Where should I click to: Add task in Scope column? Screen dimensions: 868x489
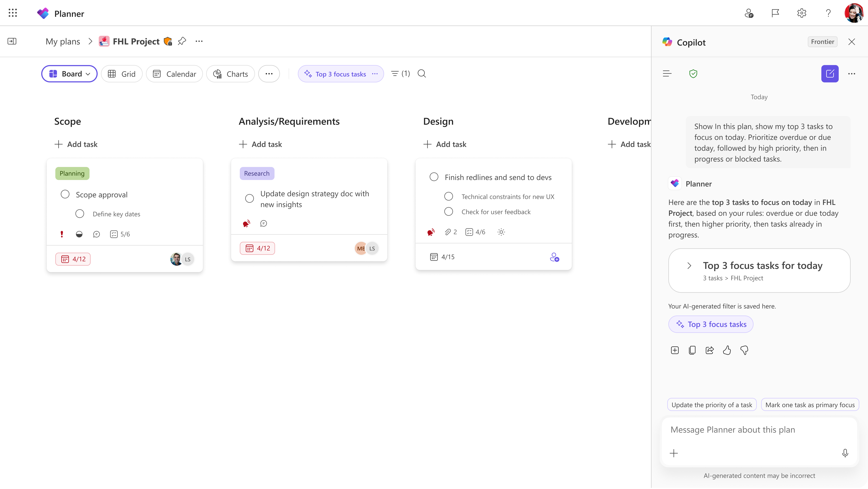(x=76, y=145)
